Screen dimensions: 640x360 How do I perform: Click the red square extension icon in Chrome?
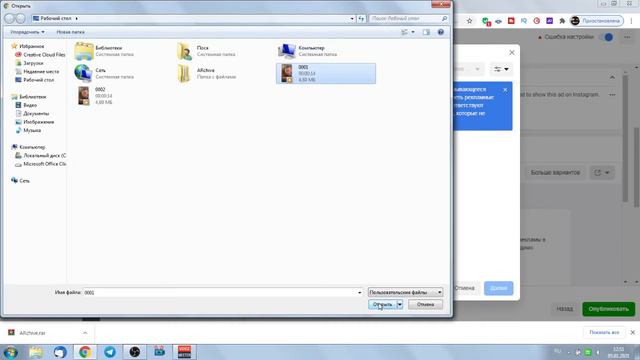(511, 20)
